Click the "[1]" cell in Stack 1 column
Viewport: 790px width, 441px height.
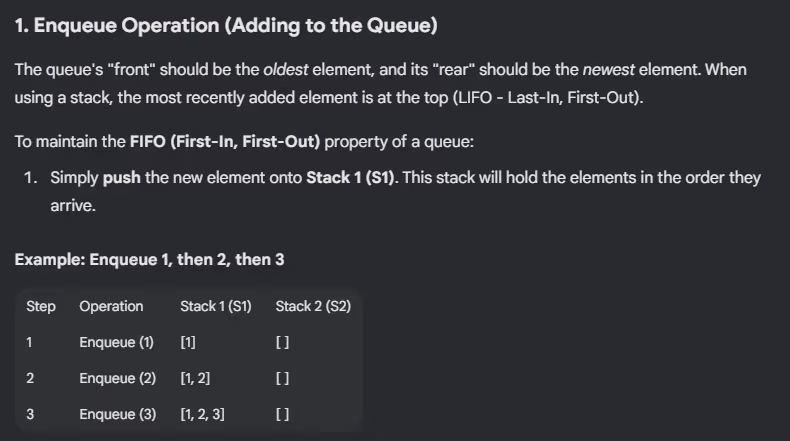coord(188,342)
